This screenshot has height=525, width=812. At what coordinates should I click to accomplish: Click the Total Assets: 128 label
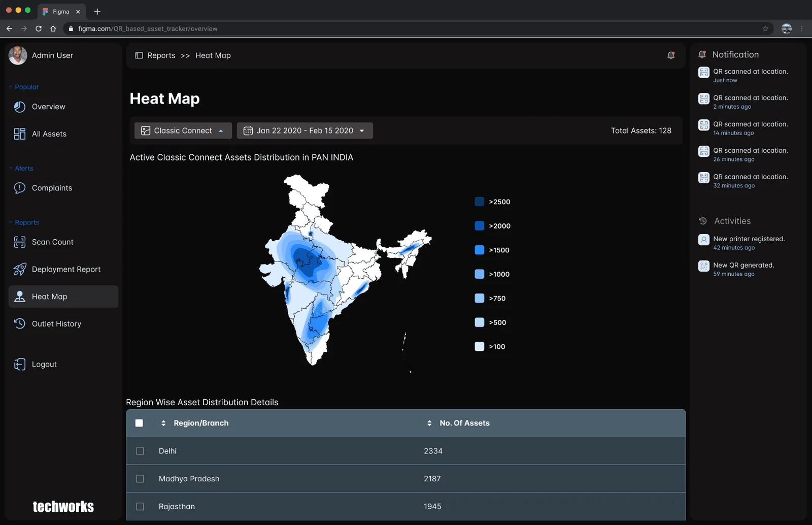tap(641, 130)
